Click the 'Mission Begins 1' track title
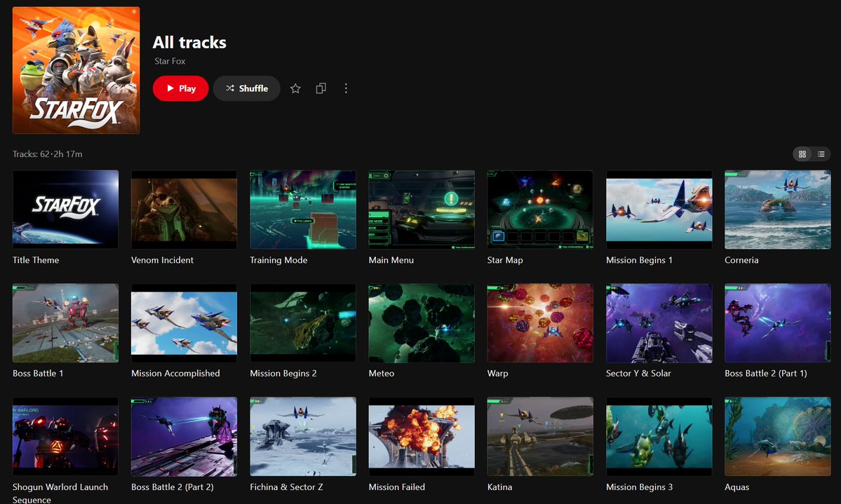This screenshot has height=504, width=841. pyautogui.click(x=639, y=260)
